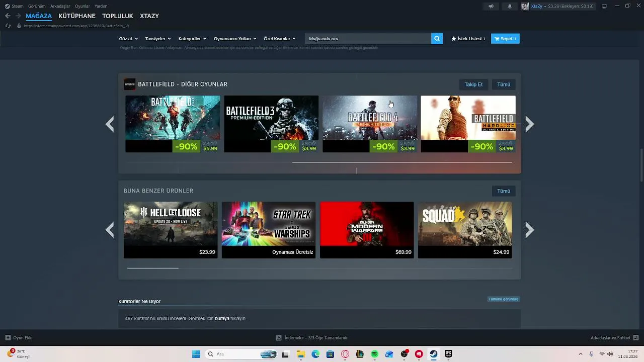Click the downloads icon in the bottom bar
Viewport: 644px width, 362px height.
[x=279, y=338]
